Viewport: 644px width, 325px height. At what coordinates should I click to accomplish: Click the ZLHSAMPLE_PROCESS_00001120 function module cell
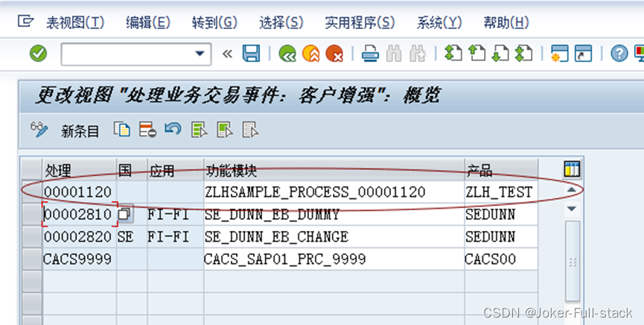(x=334, y=192)
